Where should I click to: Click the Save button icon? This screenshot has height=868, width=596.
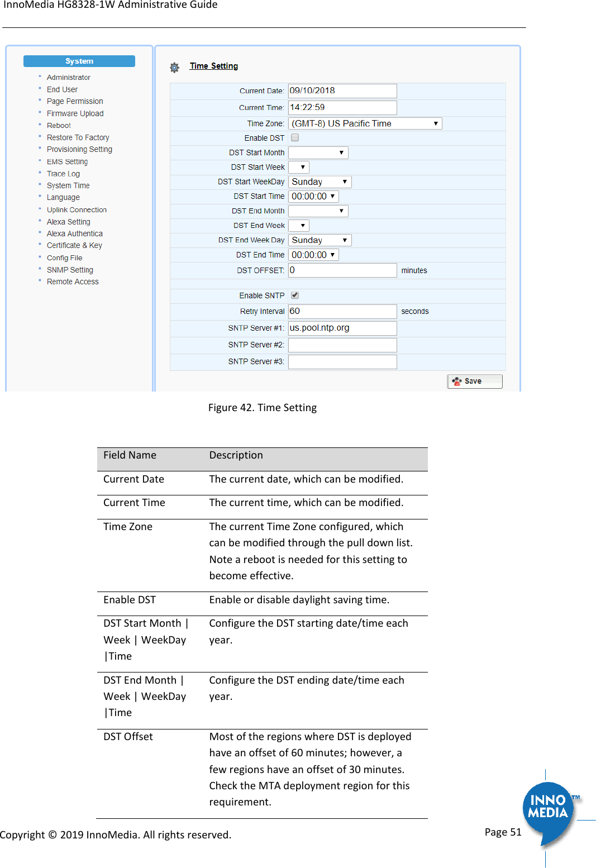coord(457,381)
